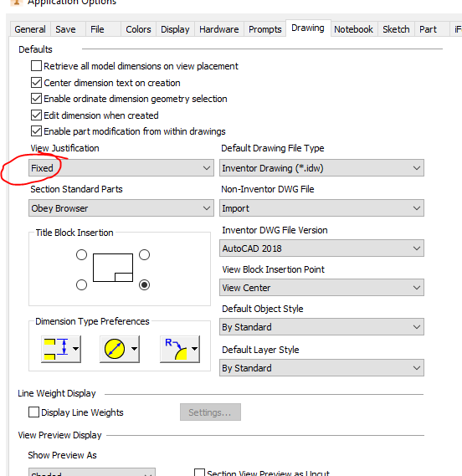The height and width of the screenshot is (476, 462).
Task: Open the Hardware tab
Action: [219, 29]
